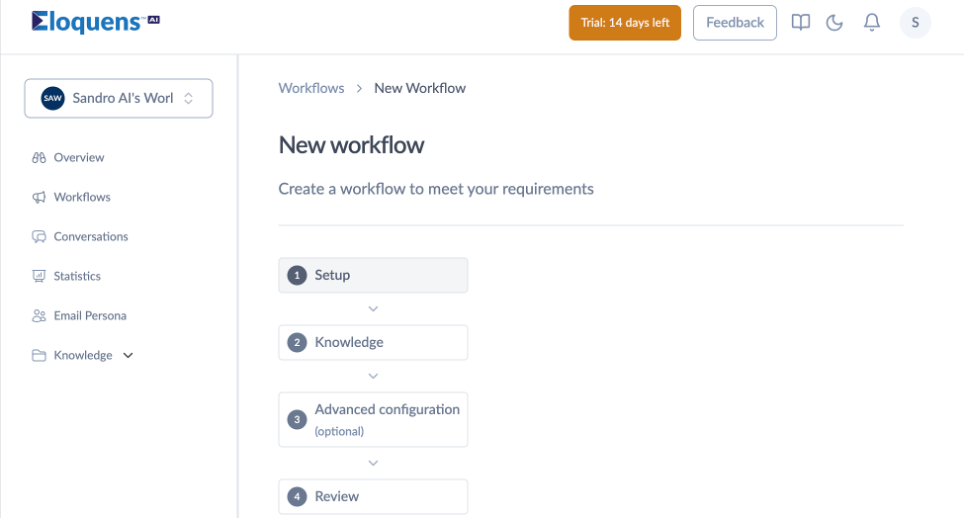Click the Trial: 14 days left button
The width and height of the screenshot is (964, 518).
(625, 23)
